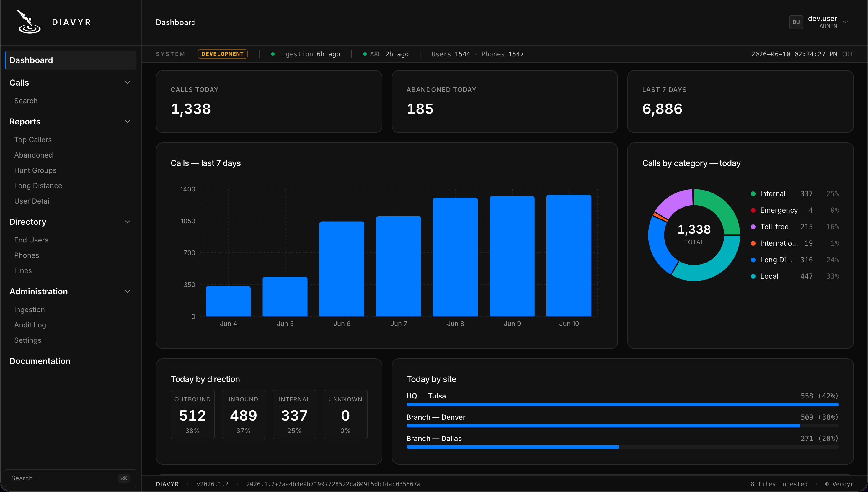Open the Hunt Groups report
Screen dimensions: 868x492
(x=35, y=170)
